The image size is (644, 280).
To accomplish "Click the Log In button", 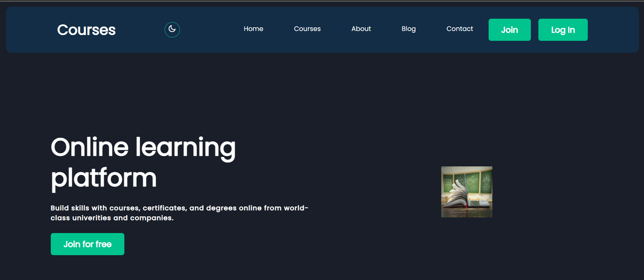I will (x=563, y=30).
